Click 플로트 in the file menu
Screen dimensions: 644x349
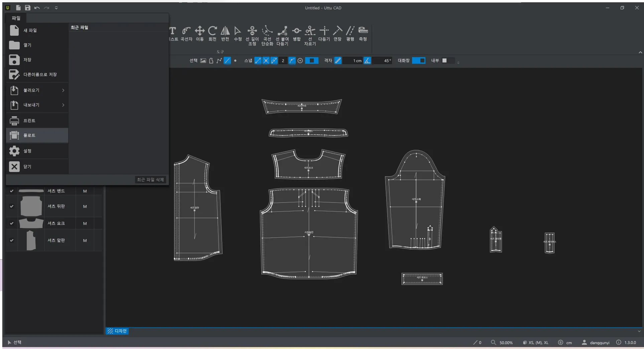coord(37,135)
